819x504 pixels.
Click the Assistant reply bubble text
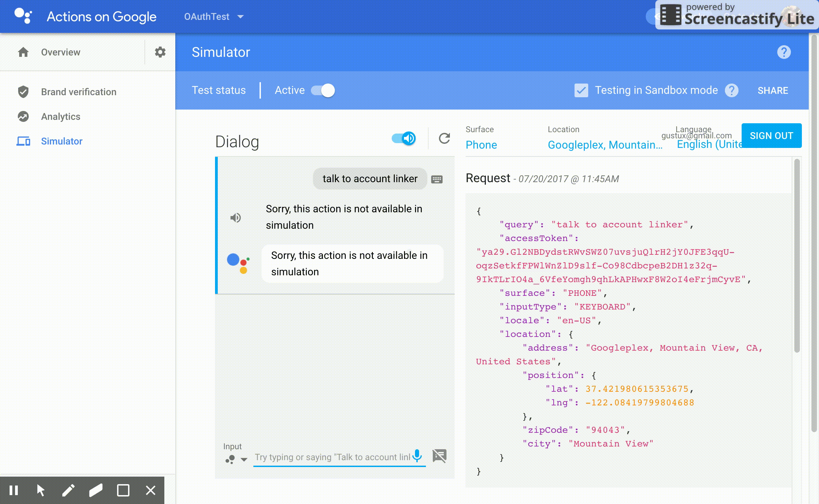pos(349,263)
